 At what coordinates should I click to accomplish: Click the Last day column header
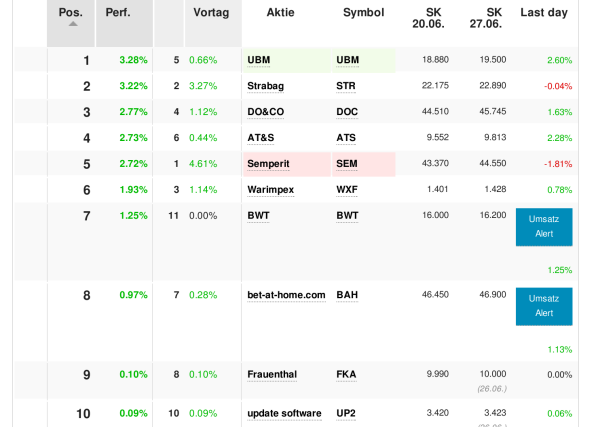(544, 13)
